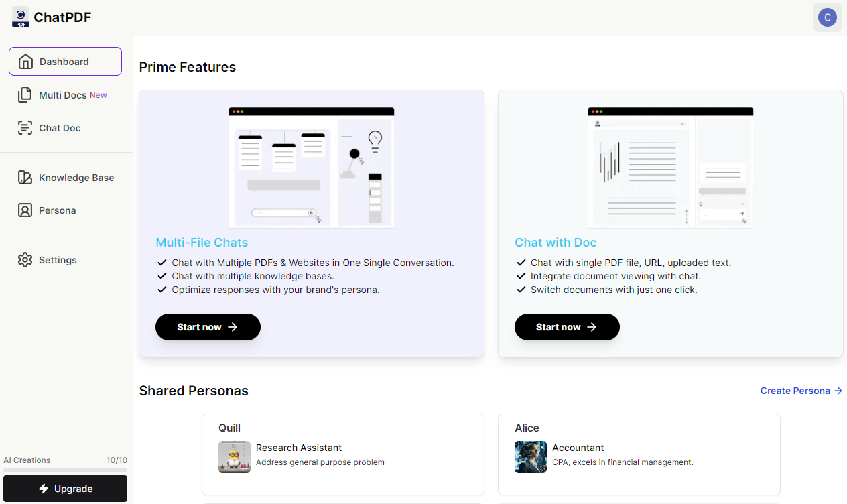This screenshot has width=847, height=504.
Task: Click the Multi-File Chats illustration
Action: pyautogui.click(x=311, y=168)
